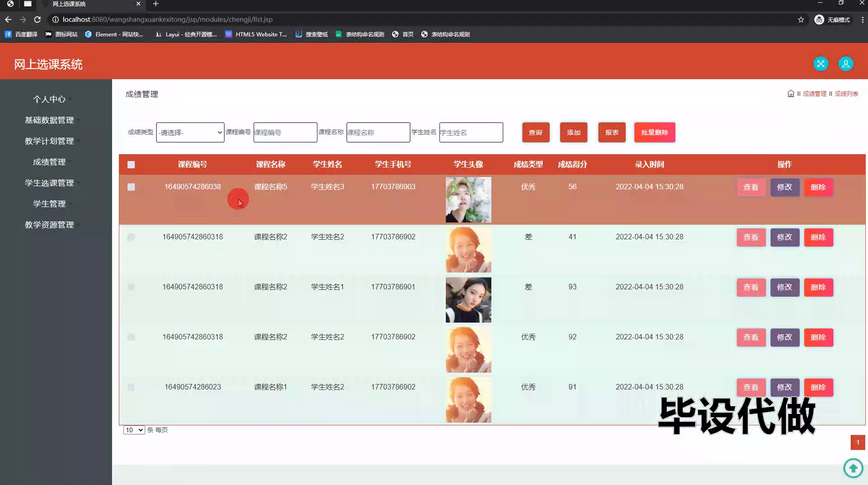The height and width of the screenshot is (485, 868).
Task: Check the row with score 92
Action: point(131,337)
